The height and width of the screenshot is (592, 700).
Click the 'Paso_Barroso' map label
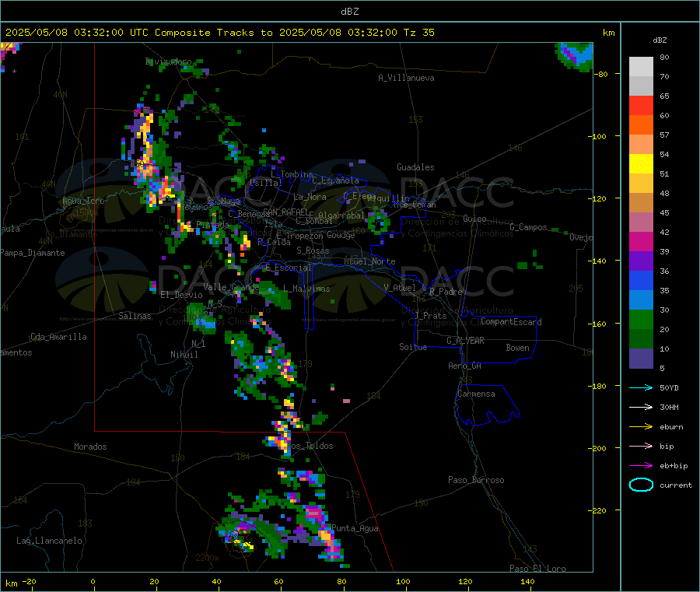(x=476, y=480)
